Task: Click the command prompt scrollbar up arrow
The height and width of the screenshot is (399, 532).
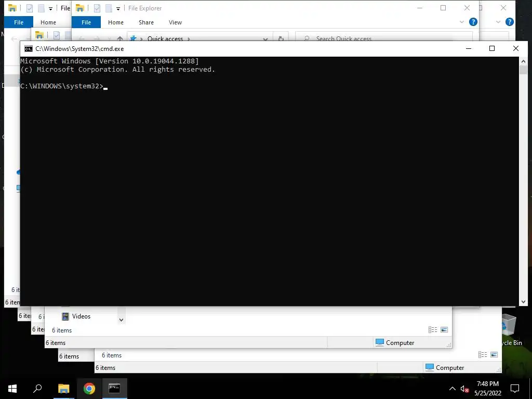Action: pos(523,61)
